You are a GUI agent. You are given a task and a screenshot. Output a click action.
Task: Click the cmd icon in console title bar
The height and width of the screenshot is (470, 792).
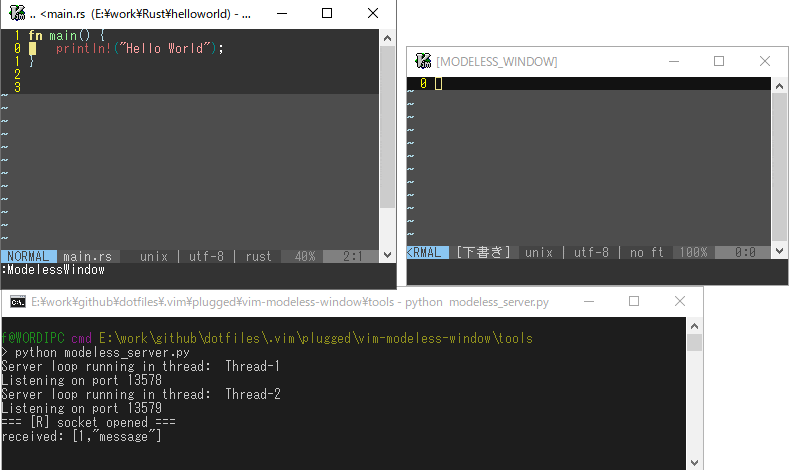pyautogui.click(x=18, y=302)
